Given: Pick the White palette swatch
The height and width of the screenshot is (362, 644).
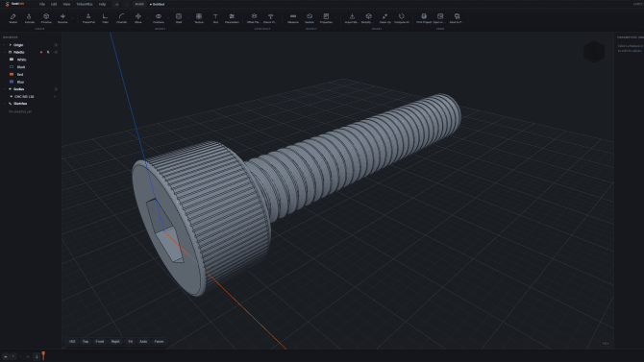Looking at the screenshot, I should tap(12, 60).
